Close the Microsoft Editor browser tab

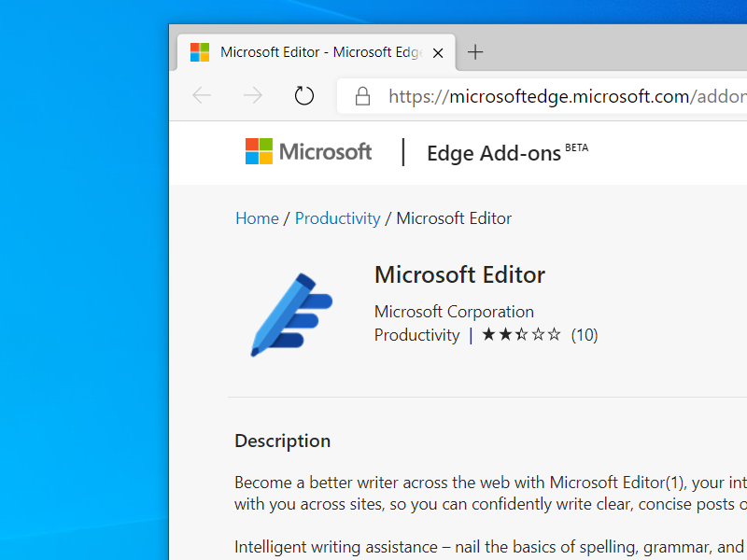click(438, 53)
